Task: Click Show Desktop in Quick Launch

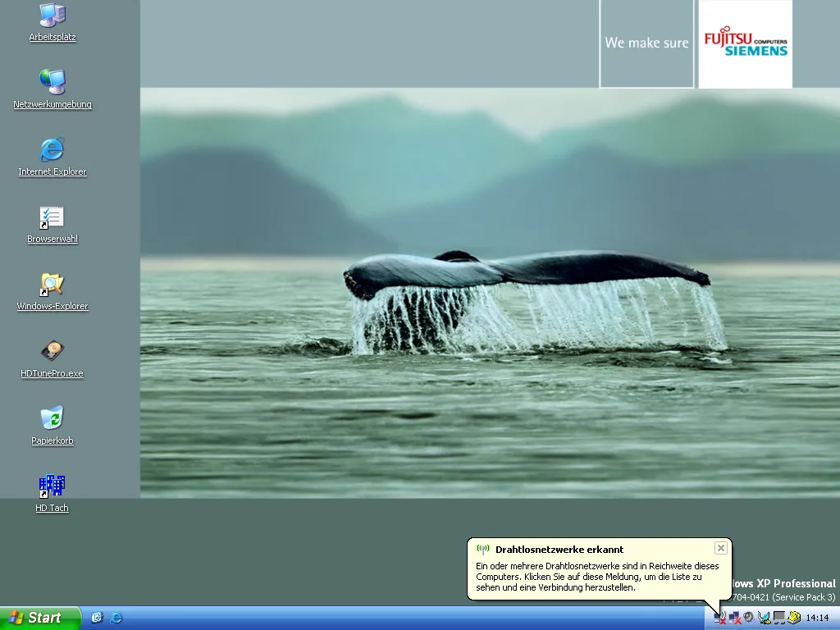Action: pos(97,618)
